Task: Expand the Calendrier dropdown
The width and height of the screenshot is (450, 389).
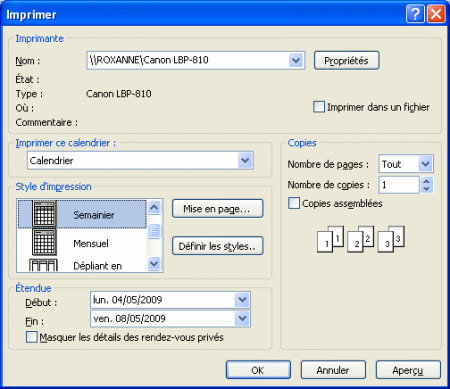Action: 245,160
